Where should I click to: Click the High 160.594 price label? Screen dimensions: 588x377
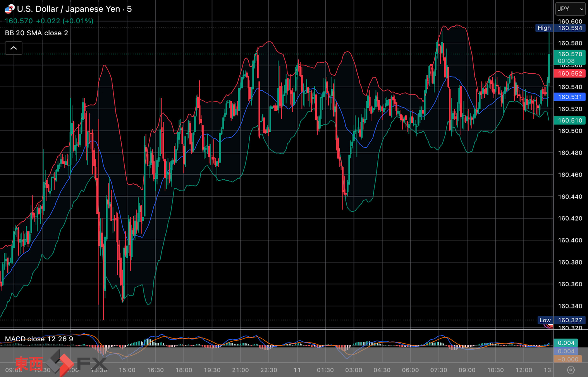point(560,28)
